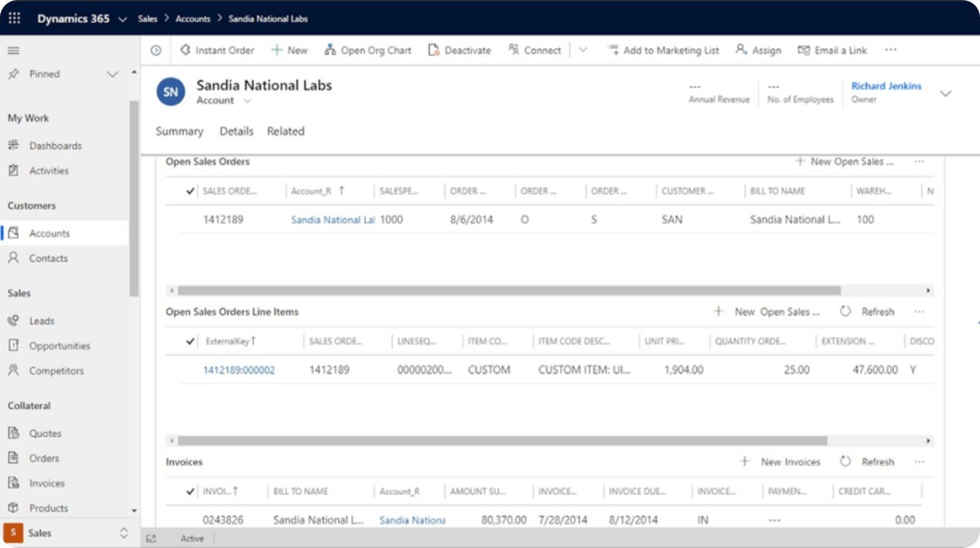Open Opportunities in sidebar
This screenshot has width=980, height=548.
59,345
